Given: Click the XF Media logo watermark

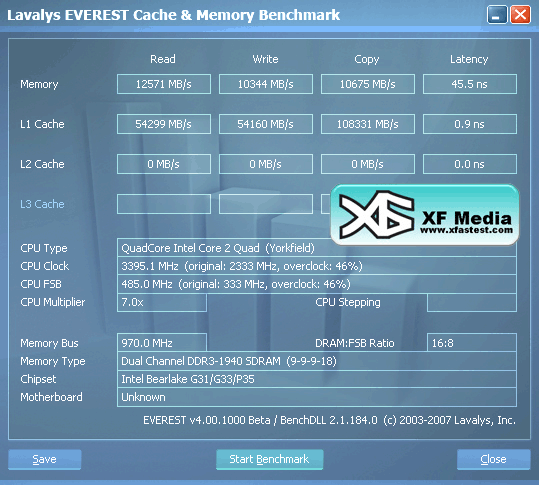Looking at the screenshot, I should click(x=425, y=215).
